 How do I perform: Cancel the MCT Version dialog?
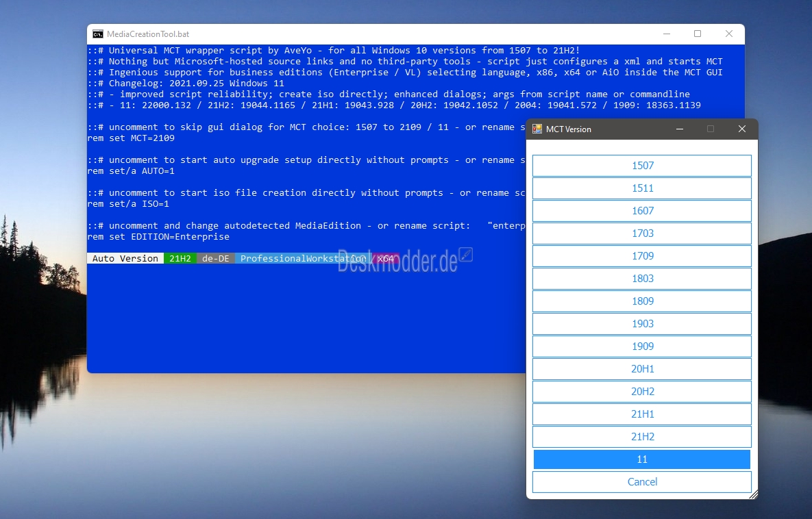641,482
